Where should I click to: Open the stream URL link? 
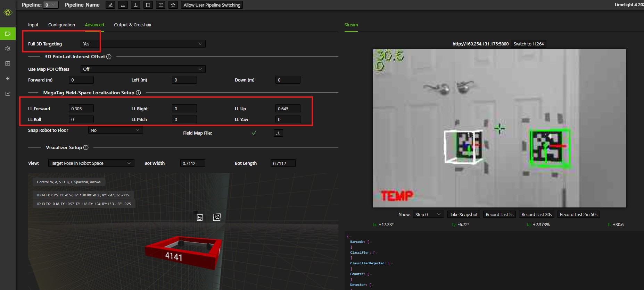(x=480, y=44)
